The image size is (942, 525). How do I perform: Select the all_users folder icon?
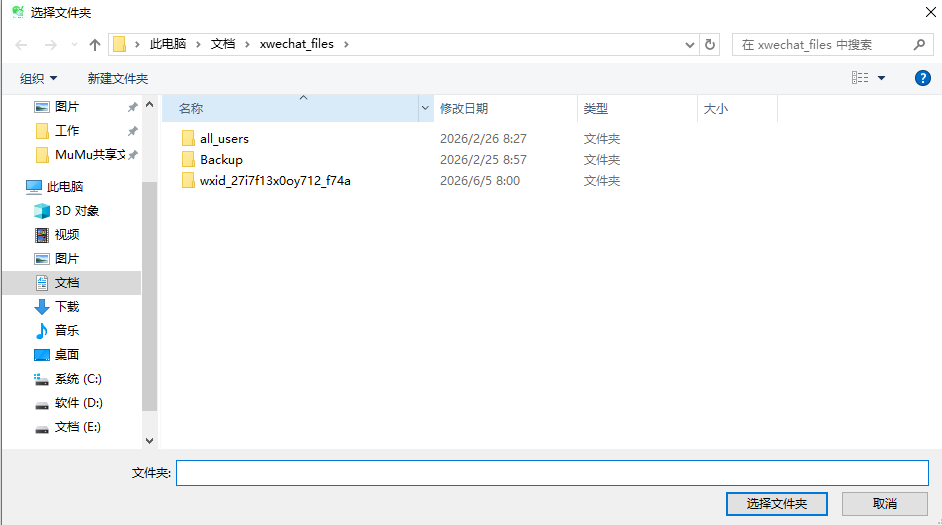point(188,139)
